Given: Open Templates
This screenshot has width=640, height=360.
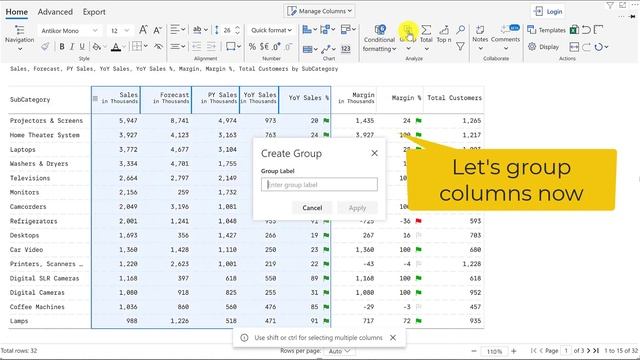Looking at the screenshot, I should [x=546, y=30].
